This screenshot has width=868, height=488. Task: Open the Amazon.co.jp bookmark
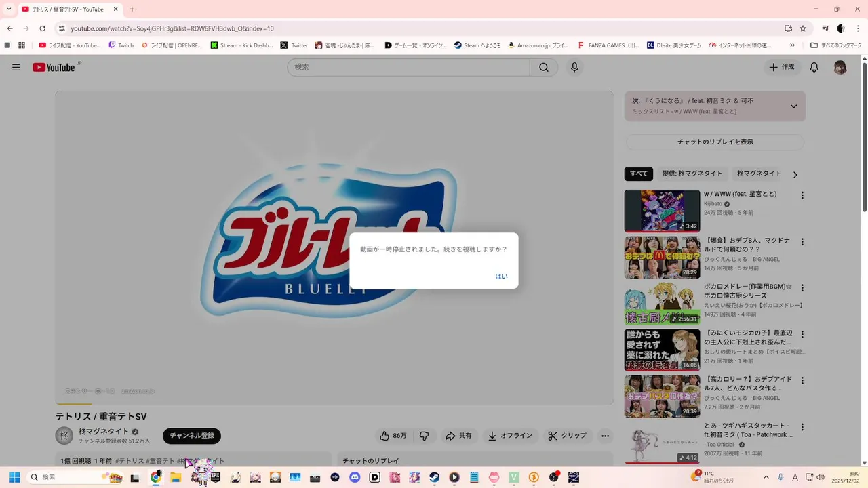point(539,45)
